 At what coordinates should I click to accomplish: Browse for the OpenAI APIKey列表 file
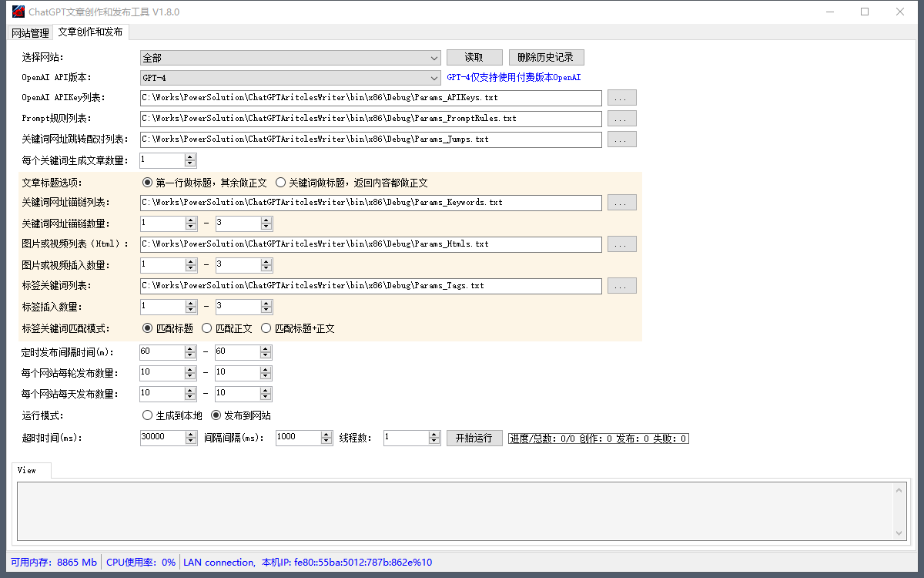tap(622, 98)
